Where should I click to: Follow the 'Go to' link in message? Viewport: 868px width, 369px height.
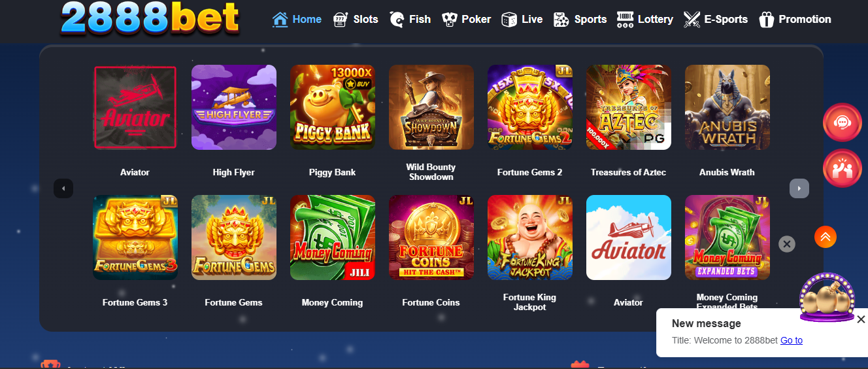[x=792, y=340]
